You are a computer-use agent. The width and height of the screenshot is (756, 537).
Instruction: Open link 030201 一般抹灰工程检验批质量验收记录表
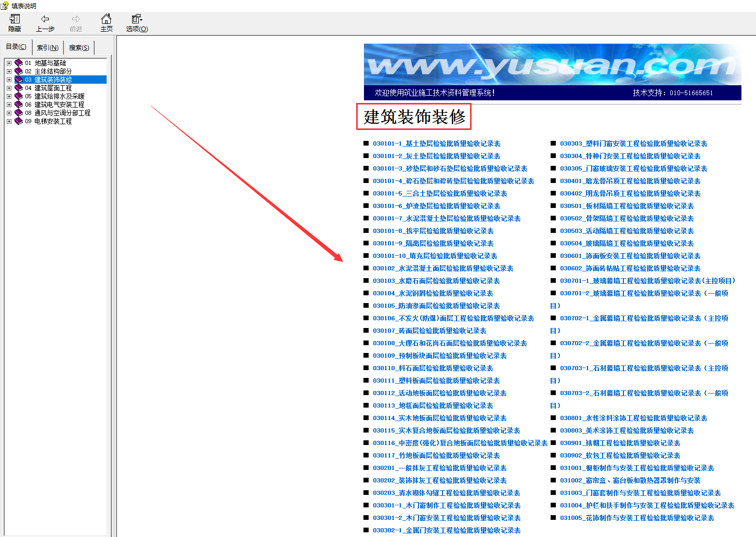point(439,468)
